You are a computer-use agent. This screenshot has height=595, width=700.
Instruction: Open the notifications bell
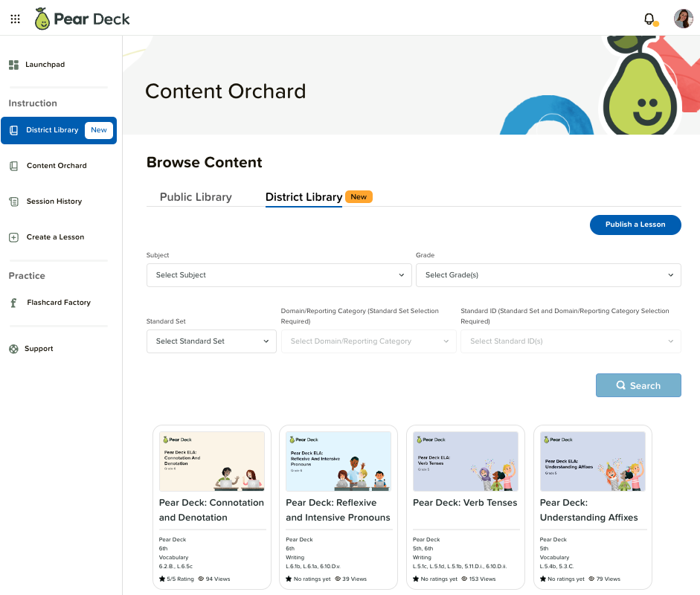tap(649, 18)
